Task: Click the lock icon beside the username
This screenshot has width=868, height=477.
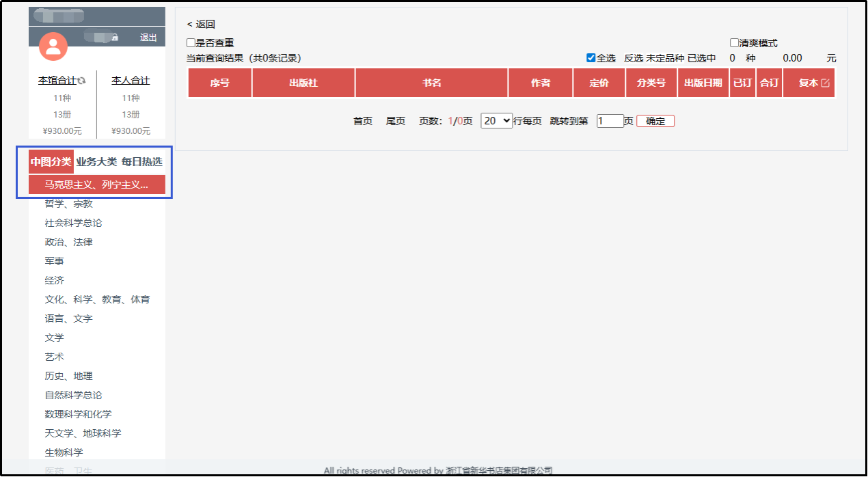Action: tap(115, 37)
